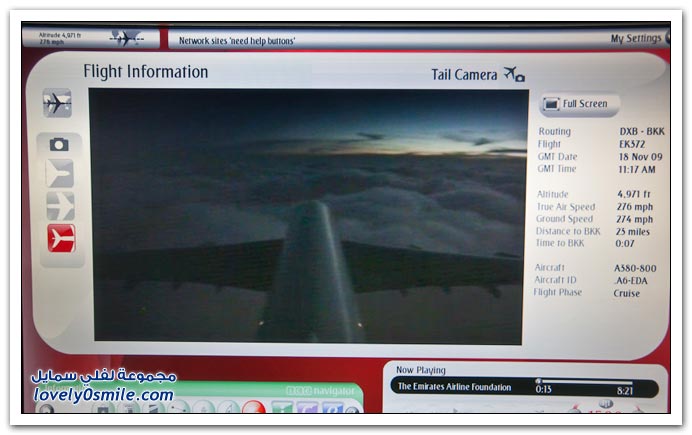Image resolution: width=692 pixels, height=435 pixels.
Task: Click The Emirates Airline Foundation track title
Action: tap(454, 387)
